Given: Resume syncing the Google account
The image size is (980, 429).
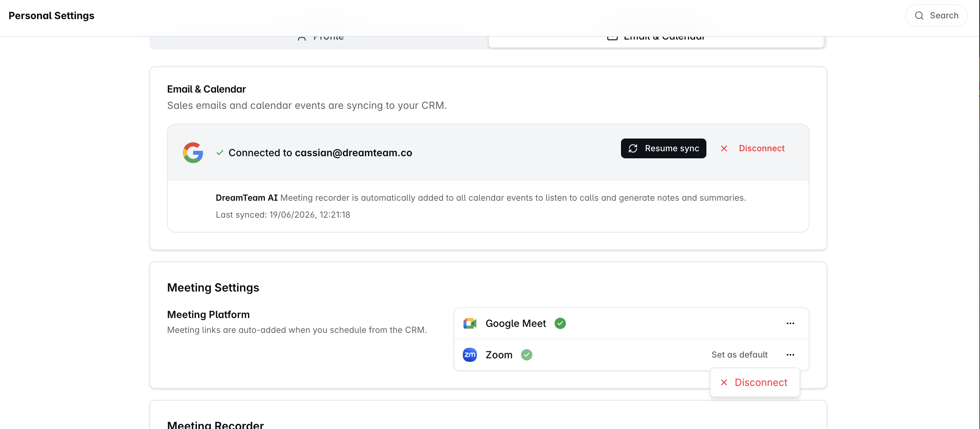Looking at the screenshot, I should [x=663, y=148].
